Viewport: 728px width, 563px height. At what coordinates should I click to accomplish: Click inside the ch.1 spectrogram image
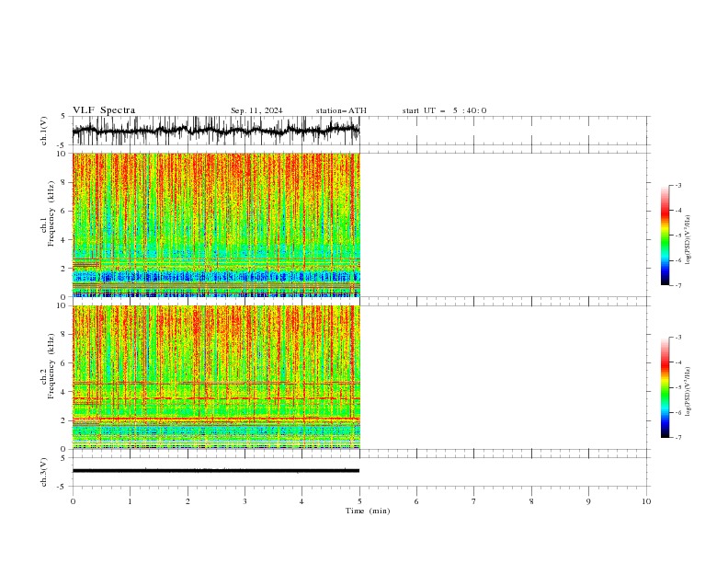(216, 224)
